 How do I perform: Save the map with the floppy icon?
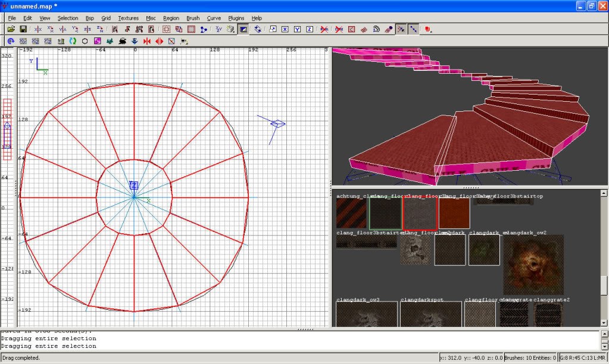click(23, 29)
